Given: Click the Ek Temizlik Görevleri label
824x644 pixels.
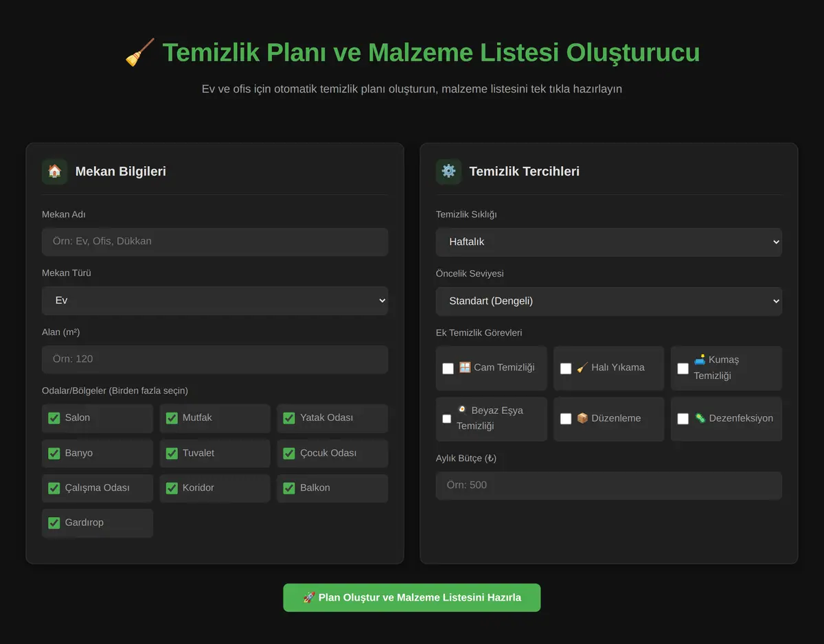Looking at the screenshot, I should click(x=479, y=332).
